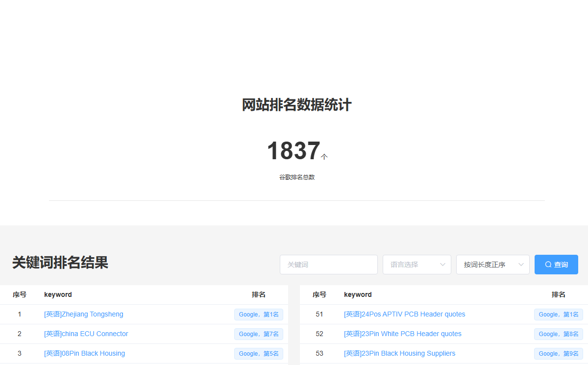Focus the 关键词 search input field

329,265
